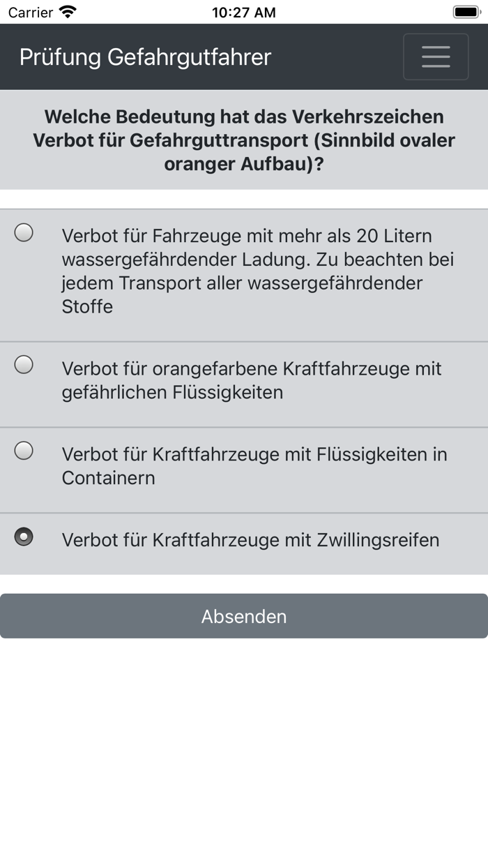The height and width of the screenshot is (868, 488).
Task: Submit the quiz via Absenden
Action: [244, 616]
